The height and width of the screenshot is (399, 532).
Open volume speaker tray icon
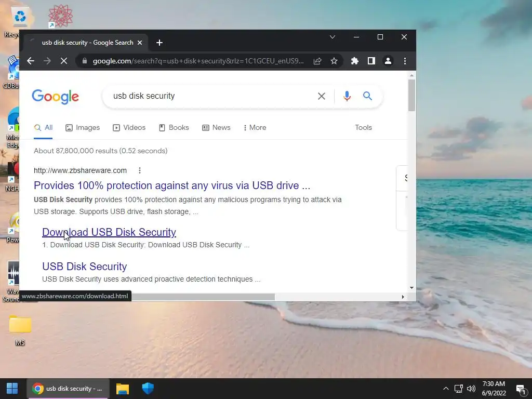[471, 389]
